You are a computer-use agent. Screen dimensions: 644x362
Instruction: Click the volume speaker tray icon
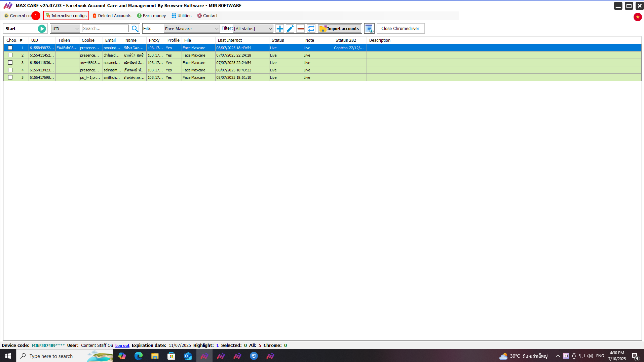590,356
